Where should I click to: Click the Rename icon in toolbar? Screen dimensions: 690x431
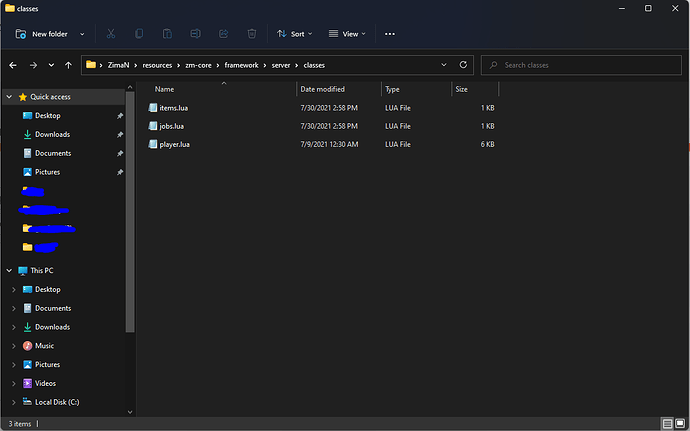[195, 34]
